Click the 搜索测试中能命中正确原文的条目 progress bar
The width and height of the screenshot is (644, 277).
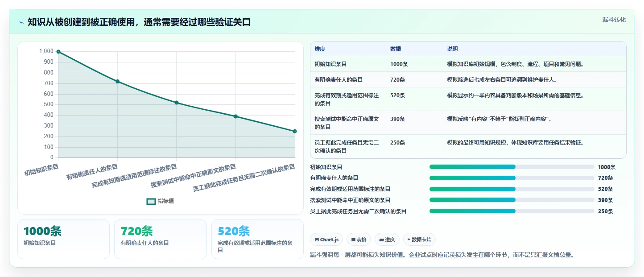click(512, 200)
